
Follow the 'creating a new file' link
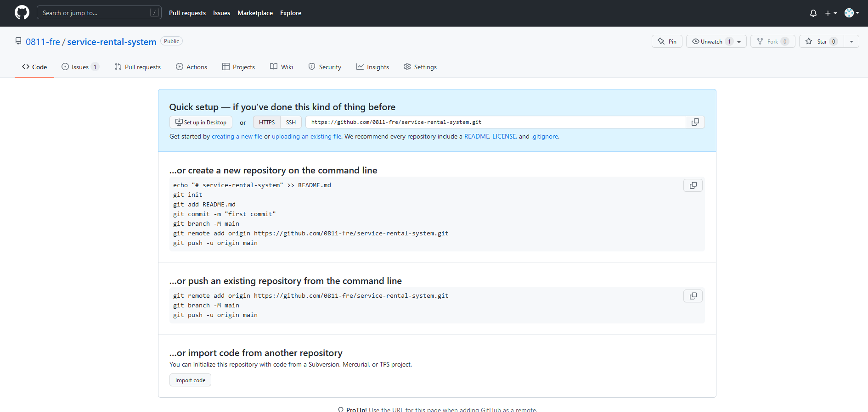click(237, 137)
